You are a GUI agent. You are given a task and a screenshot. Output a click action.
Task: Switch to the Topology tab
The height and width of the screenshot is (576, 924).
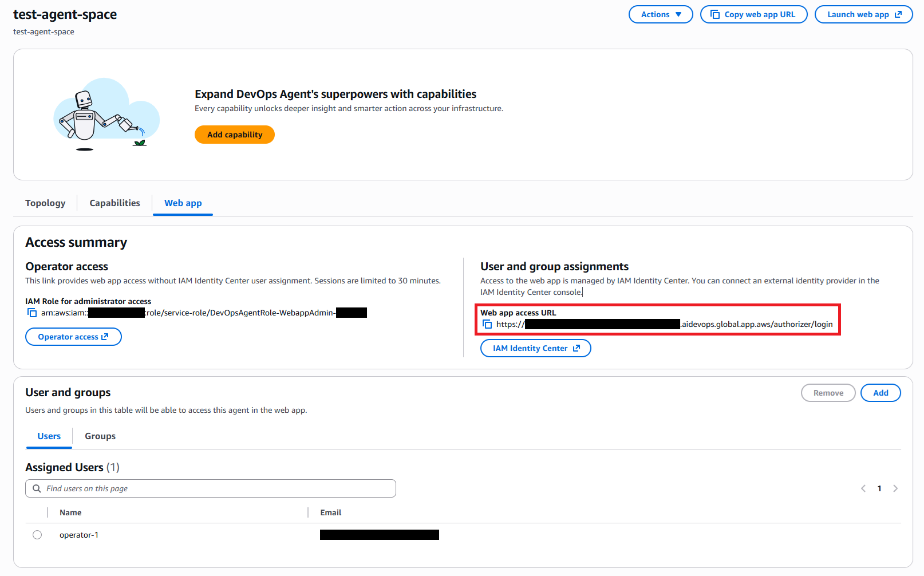(x=45, y=203)
